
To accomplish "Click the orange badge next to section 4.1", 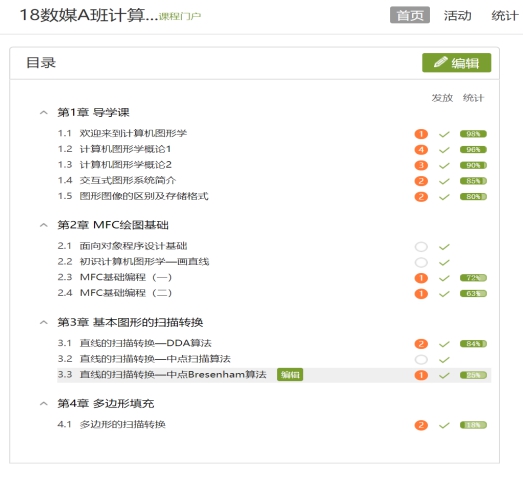I will 421,425.
